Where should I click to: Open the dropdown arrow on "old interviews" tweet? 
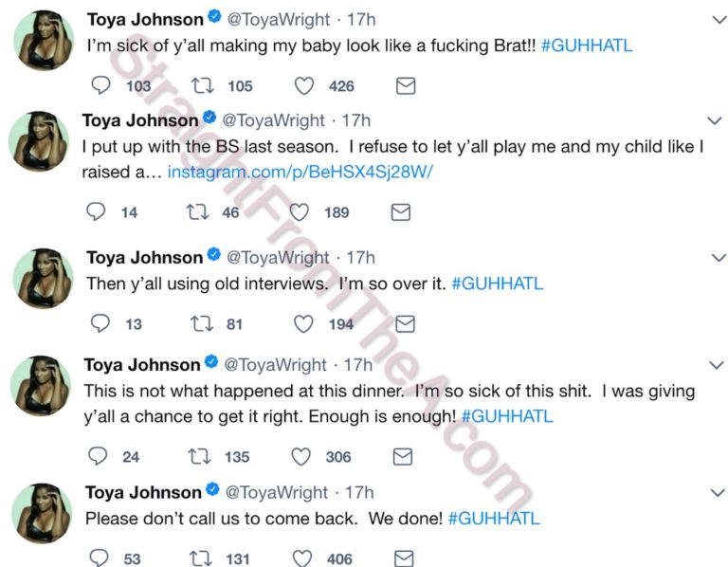(x=714, y=258)
